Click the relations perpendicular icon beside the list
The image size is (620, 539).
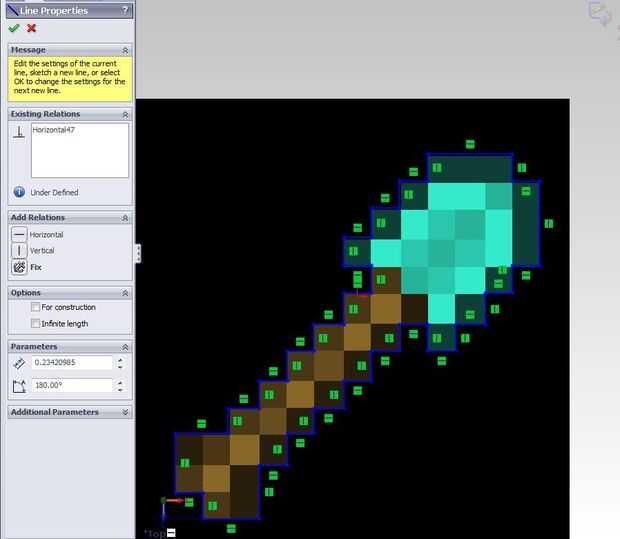point(19,132)
